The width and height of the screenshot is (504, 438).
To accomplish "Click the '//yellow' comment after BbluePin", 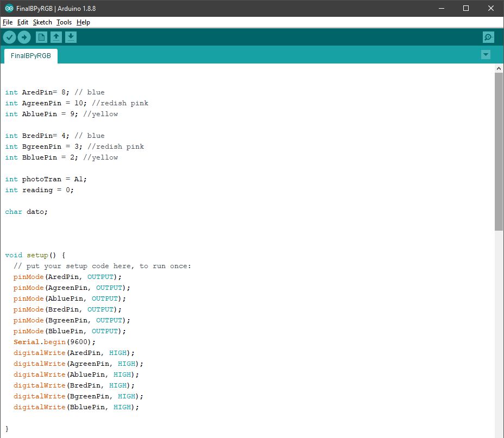I will click(100, 157).
